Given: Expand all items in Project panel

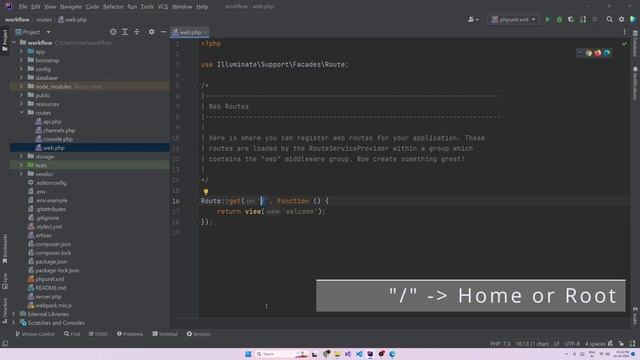Looking at the screenshot, I should [x=125, y=32].
